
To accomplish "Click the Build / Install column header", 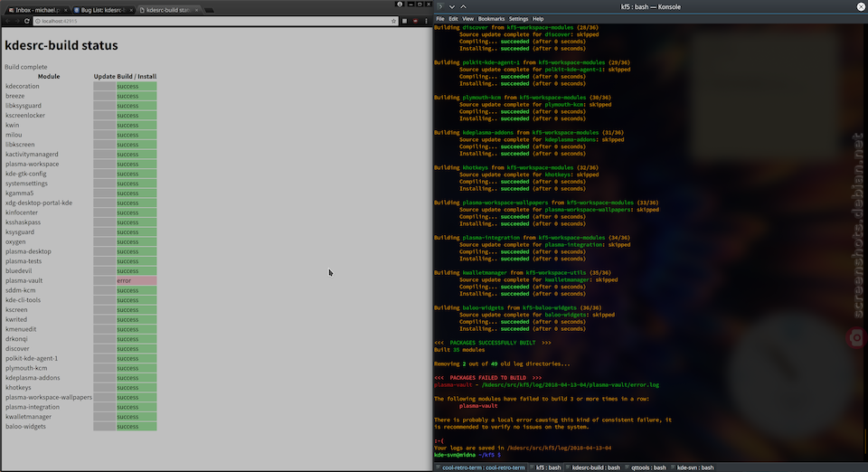I will tap(137, 76).
